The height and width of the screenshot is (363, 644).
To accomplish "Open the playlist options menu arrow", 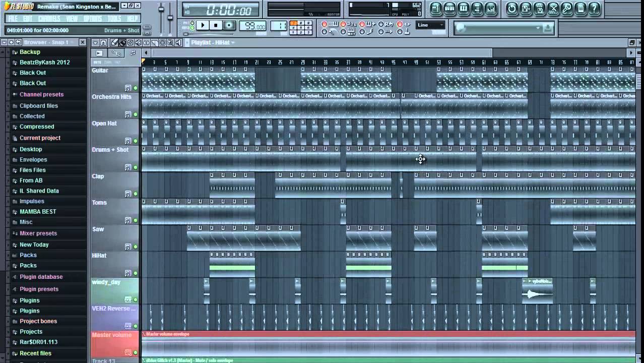I will coord(95,43).
